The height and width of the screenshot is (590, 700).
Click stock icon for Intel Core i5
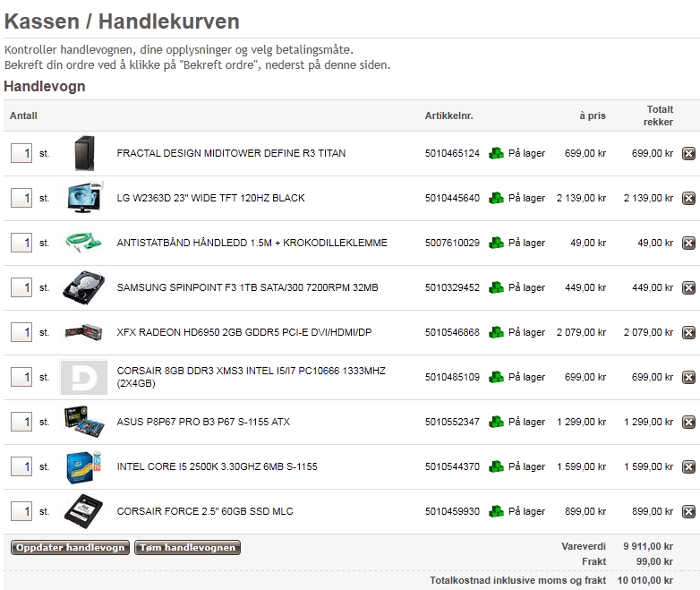pyautogui.click(x=496, y=466)
